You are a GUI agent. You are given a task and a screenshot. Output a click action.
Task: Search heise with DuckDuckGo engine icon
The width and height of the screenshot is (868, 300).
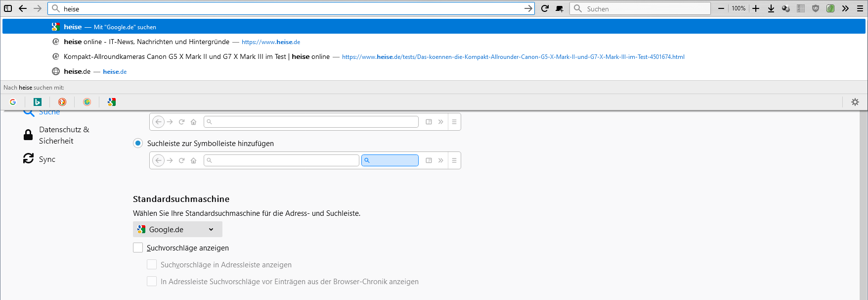(62, 102)
